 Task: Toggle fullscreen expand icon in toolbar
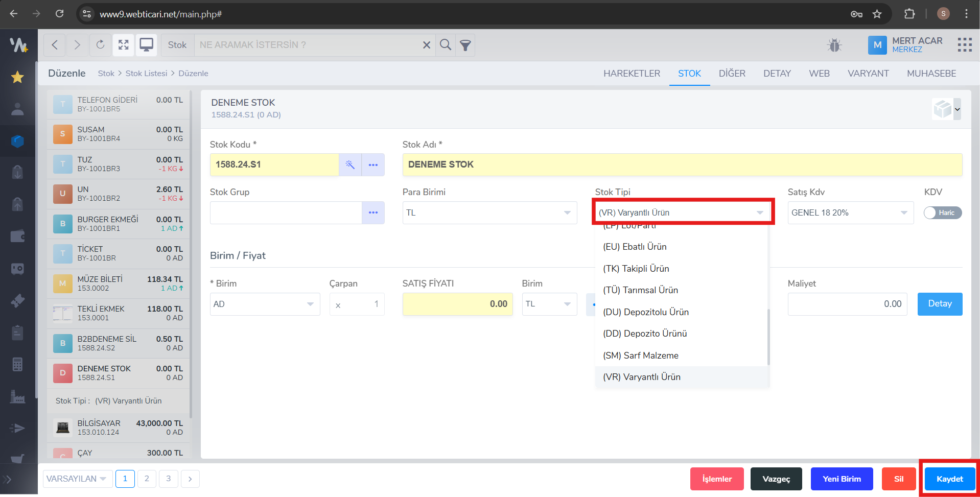124,45
